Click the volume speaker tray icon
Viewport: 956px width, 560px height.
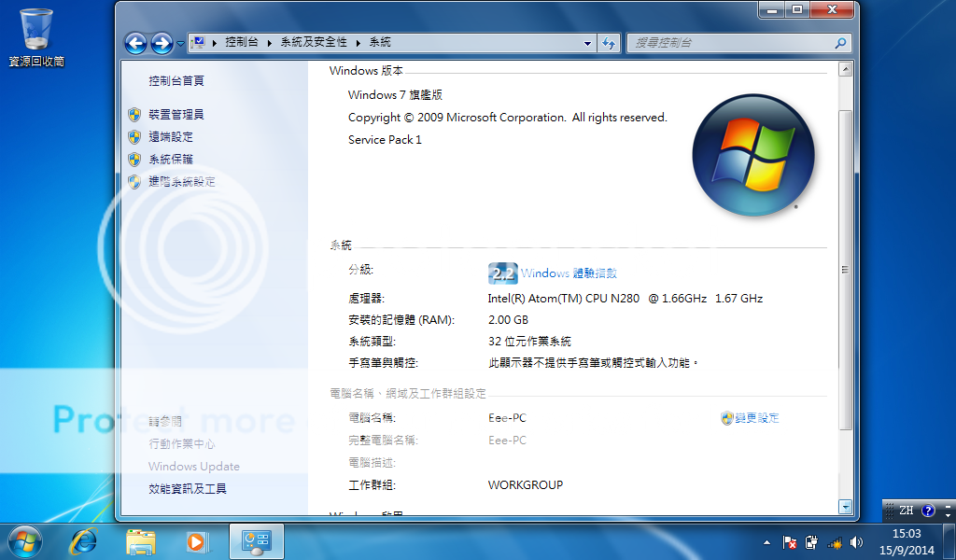pos(857,541)
